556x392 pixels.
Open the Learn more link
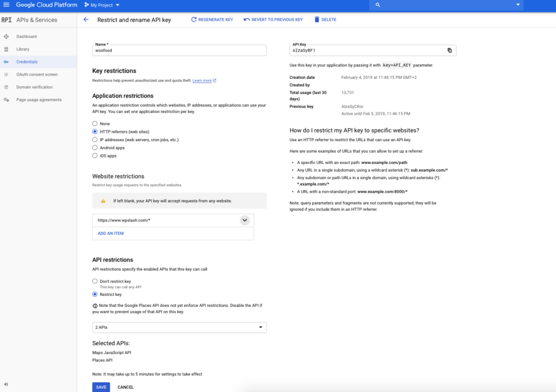(202, 80)
